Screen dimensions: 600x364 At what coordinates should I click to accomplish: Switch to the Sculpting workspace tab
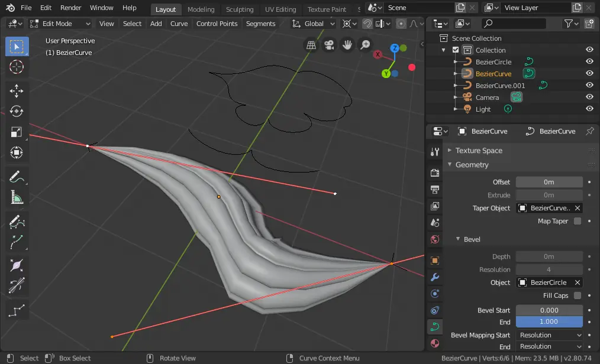tap(240, 9)
